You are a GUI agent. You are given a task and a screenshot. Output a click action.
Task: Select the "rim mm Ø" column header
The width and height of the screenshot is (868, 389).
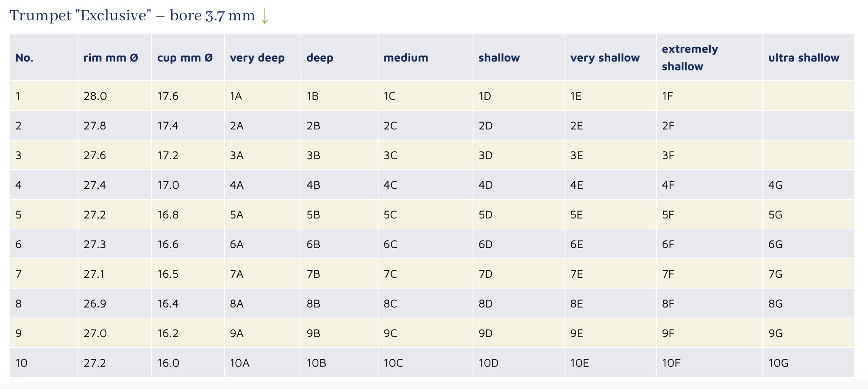[111, 58]
